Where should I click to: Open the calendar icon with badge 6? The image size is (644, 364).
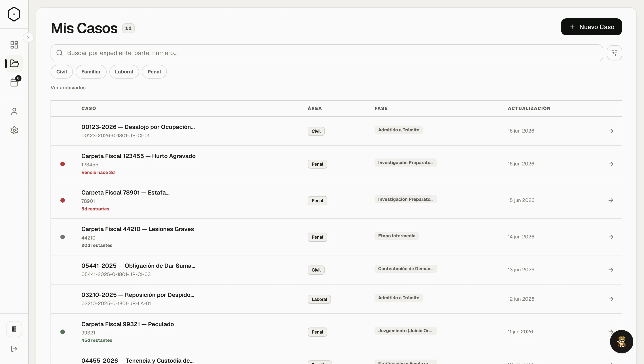14,82
